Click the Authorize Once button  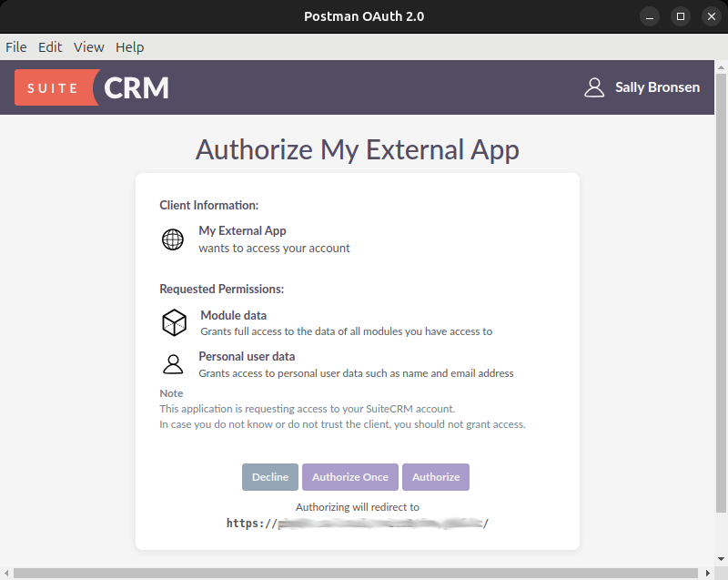click(x=349, y=476)
